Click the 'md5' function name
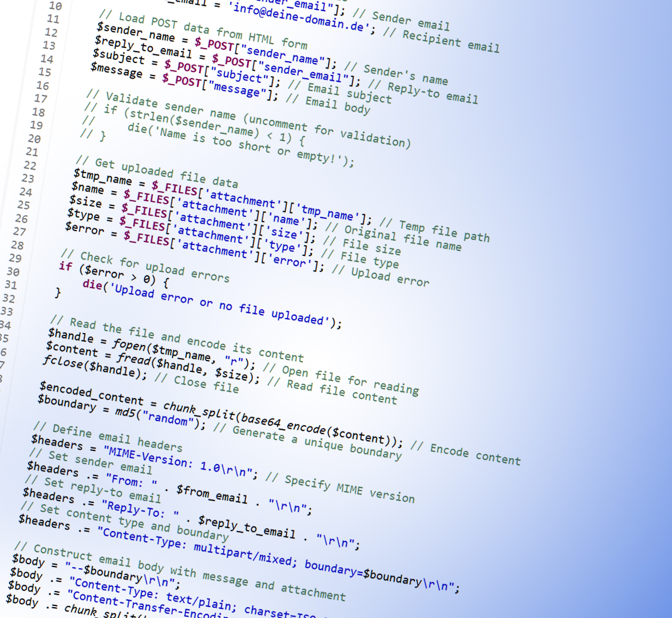 pos(125,411)
